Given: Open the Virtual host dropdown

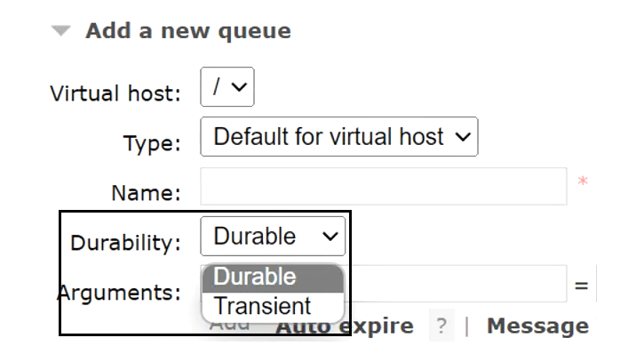Looking at the screenshot, I should [227, 88].
